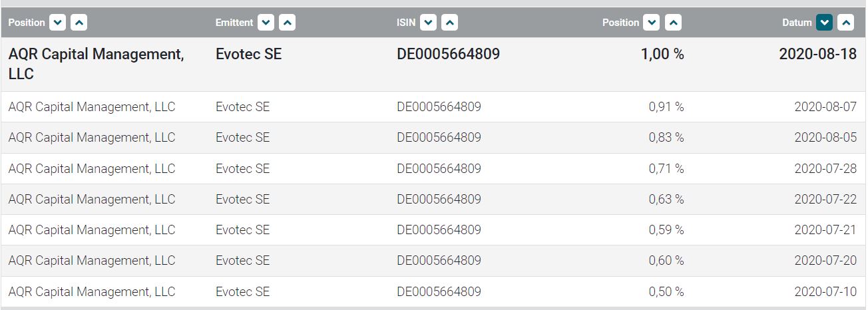The image size is (868, 310).
Task: Click the 0,83 % position value
Action: pos(666,138)
